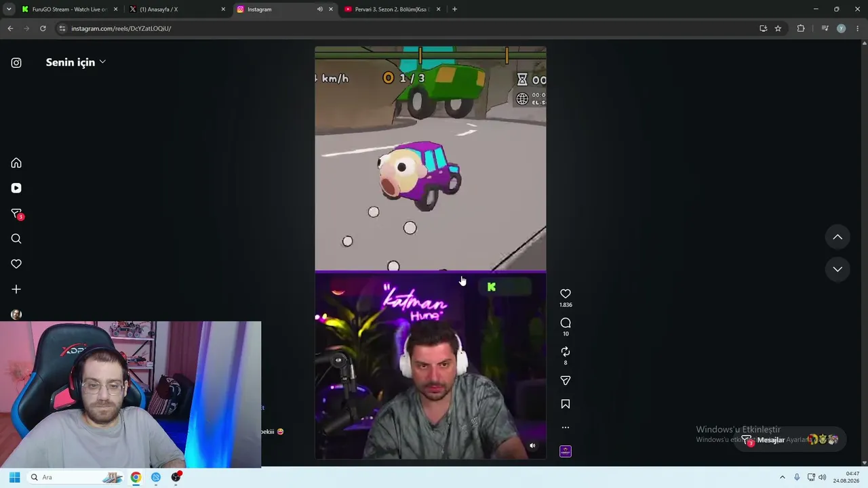Open the reel's three-dot more options
868x488 pixels.
[x=566, y=428]
